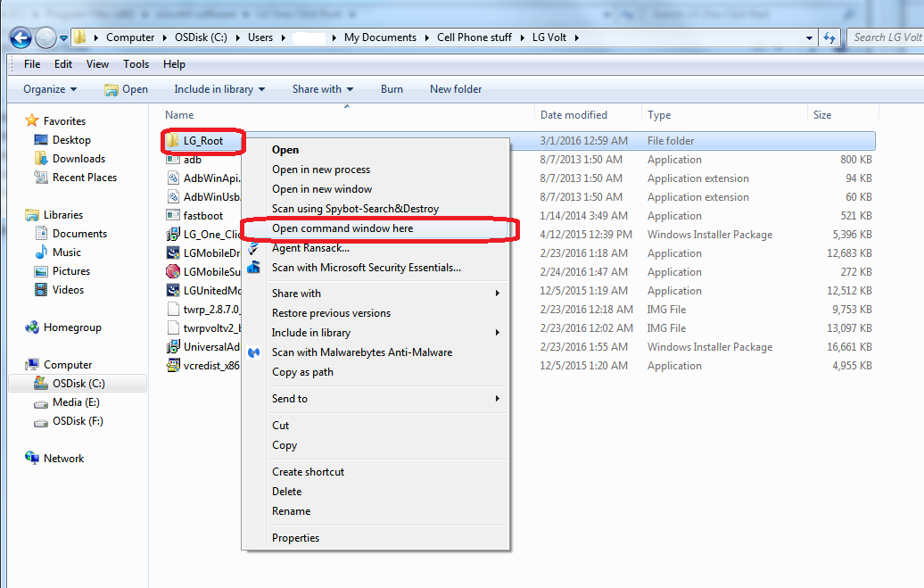Screen dimensions: 924x588
Task: Expand the Organize dropdown
Action: tap(50, 89)
